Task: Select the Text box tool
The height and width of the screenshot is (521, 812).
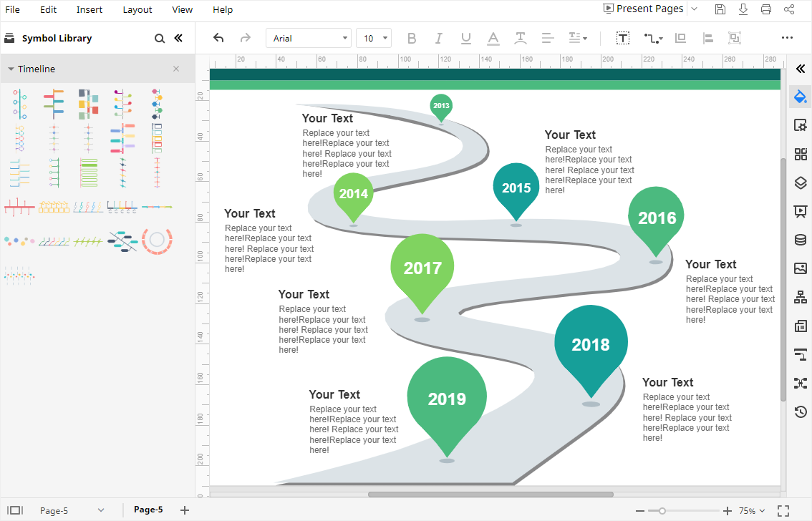Action: point(623,38)
